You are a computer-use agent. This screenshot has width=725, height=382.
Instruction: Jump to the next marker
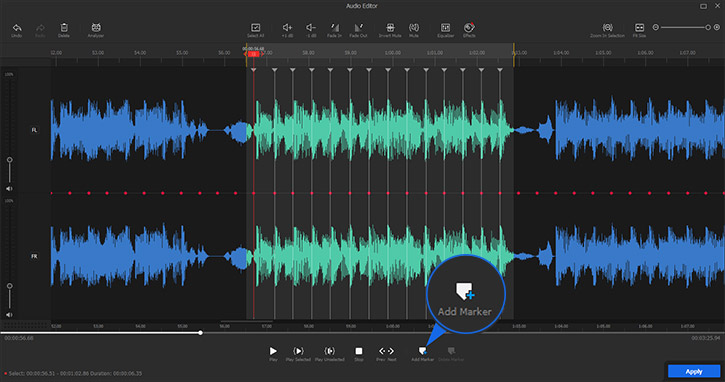[x=391, y=351]
